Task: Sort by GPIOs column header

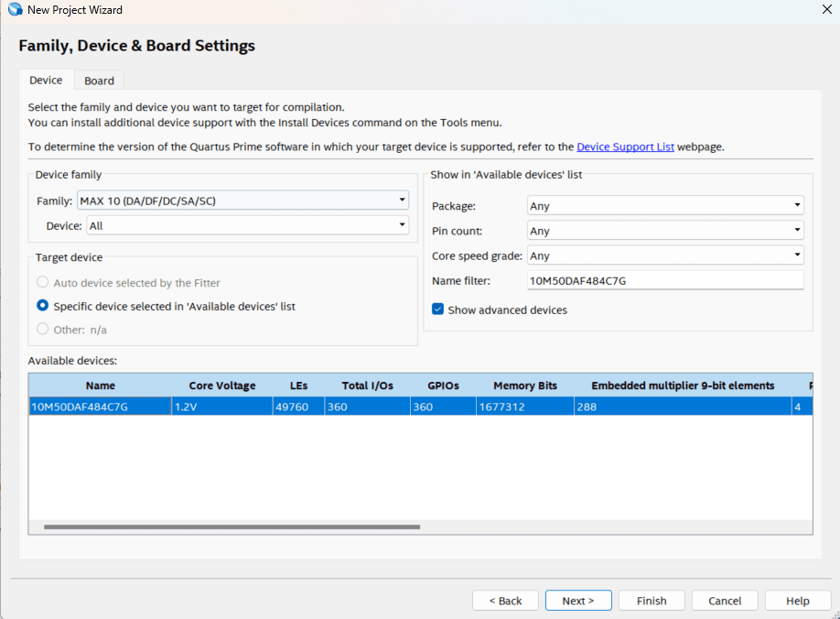Action: click(443, 386)
